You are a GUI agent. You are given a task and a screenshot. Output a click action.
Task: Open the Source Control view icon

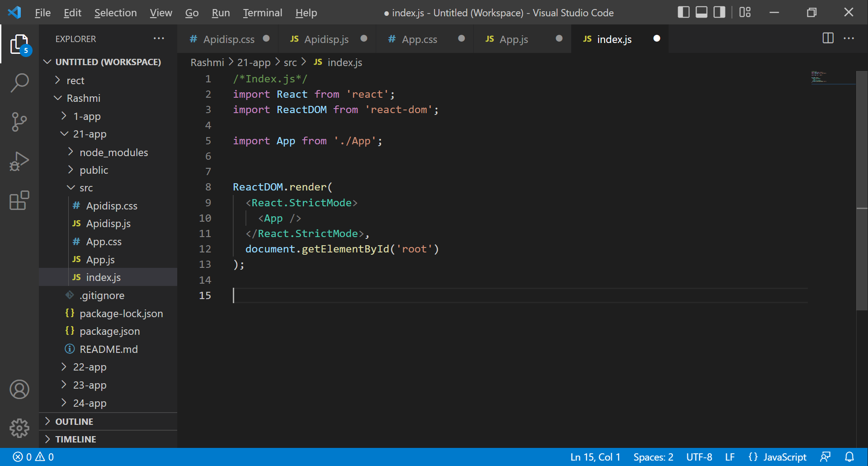pos(19,122)
